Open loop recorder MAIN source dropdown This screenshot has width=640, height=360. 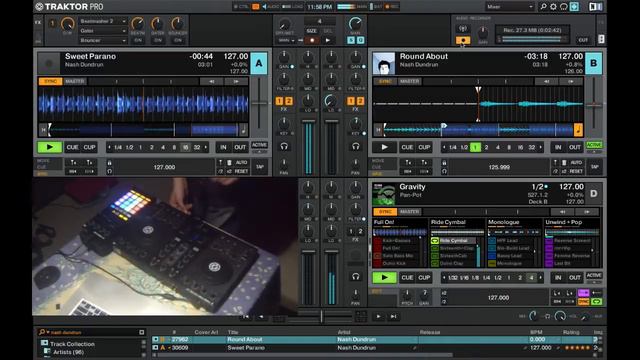[287, 40]
